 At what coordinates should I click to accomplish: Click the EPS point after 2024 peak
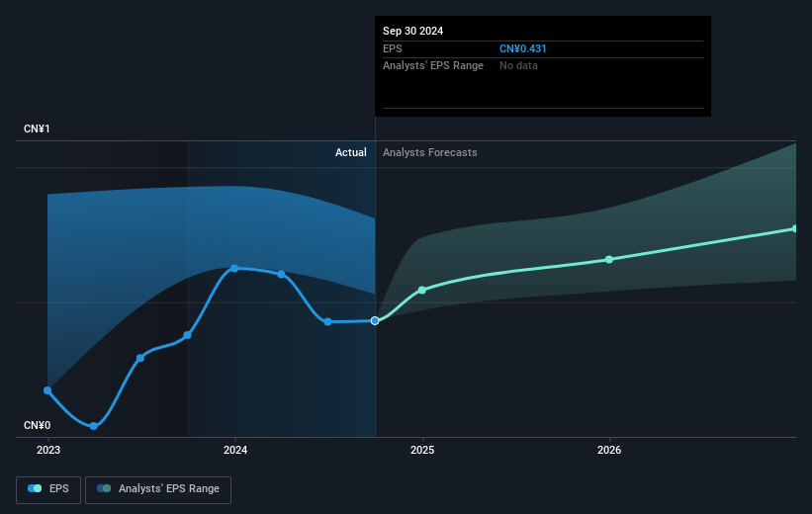tap(281, 275)
